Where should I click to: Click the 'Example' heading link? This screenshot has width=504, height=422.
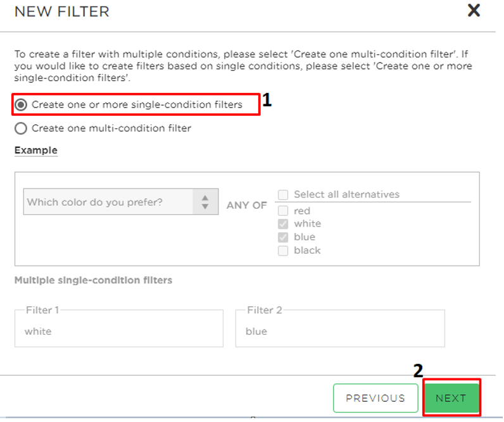(x=36, y=151)
